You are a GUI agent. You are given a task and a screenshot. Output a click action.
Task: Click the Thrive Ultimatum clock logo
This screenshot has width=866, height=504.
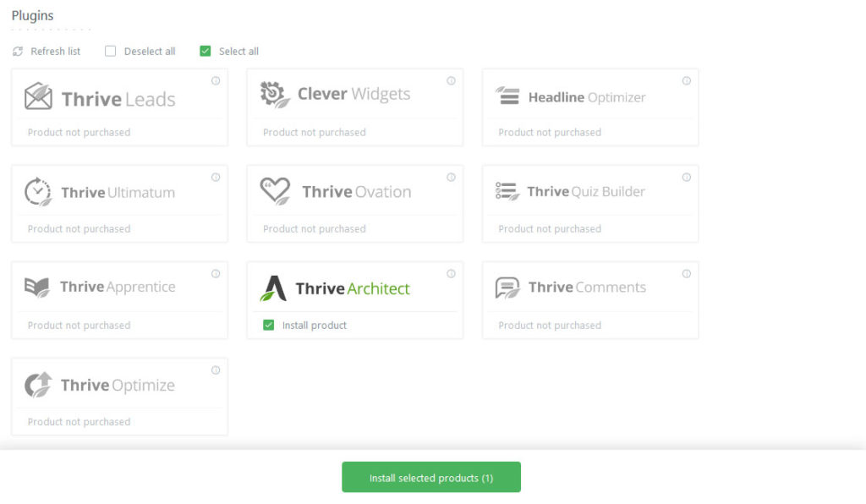pyautogui.click(x=38, y=192)
